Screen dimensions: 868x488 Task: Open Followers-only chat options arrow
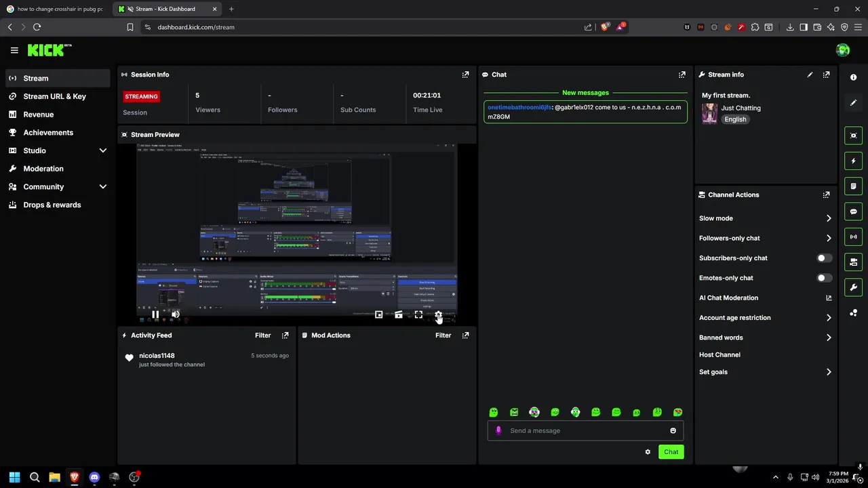pos(829,238)
